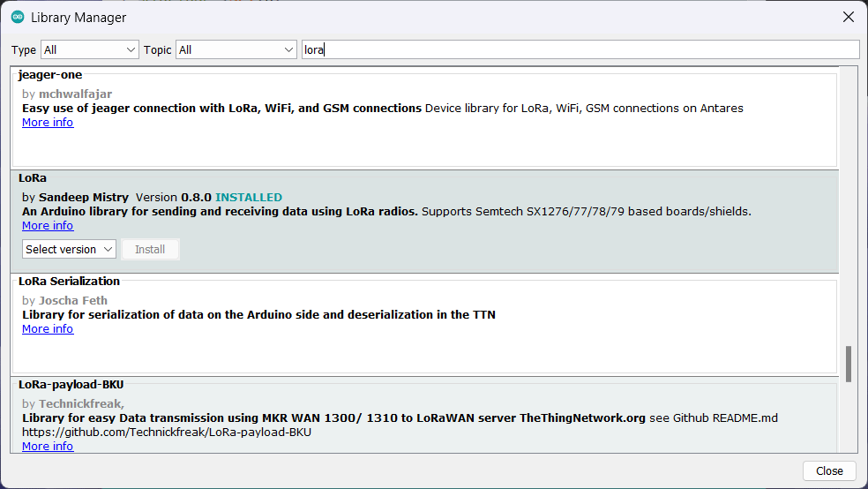Select the jeager-one library title
This screenshot has width=868, height=489.
tap(49, 75)
